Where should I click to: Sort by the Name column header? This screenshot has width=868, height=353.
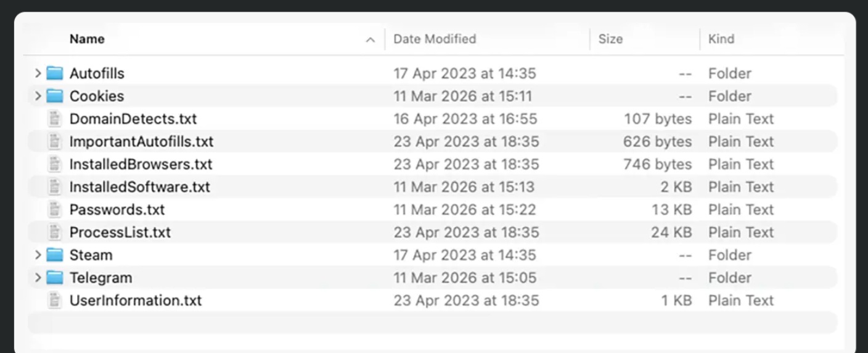87,39
